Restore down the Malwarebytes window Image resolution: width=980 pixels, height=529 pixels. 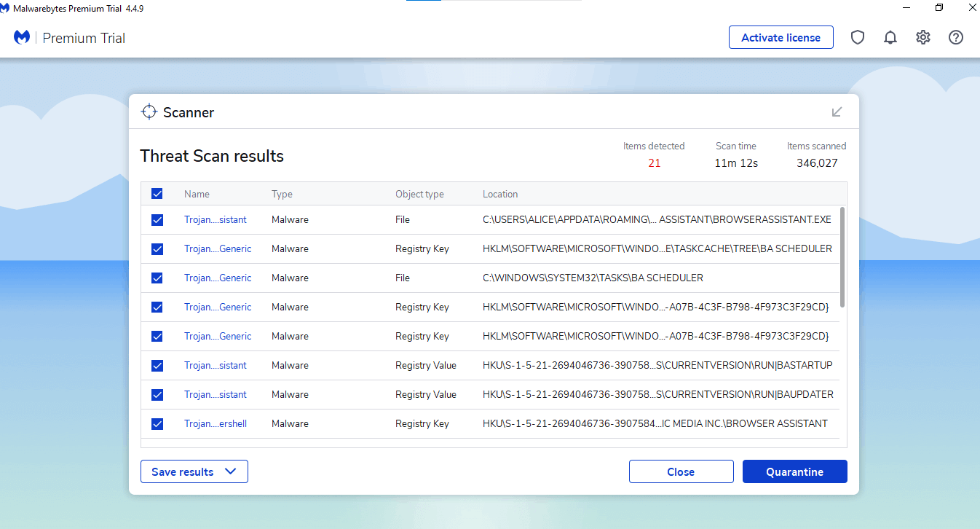[x=939, y=7]
